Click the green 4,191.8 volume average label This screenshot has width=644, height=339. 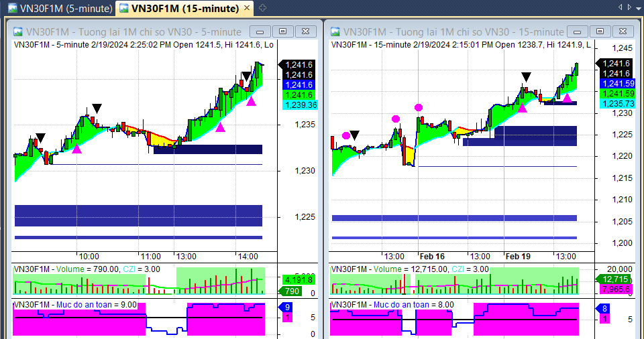[x=298, y=280]
